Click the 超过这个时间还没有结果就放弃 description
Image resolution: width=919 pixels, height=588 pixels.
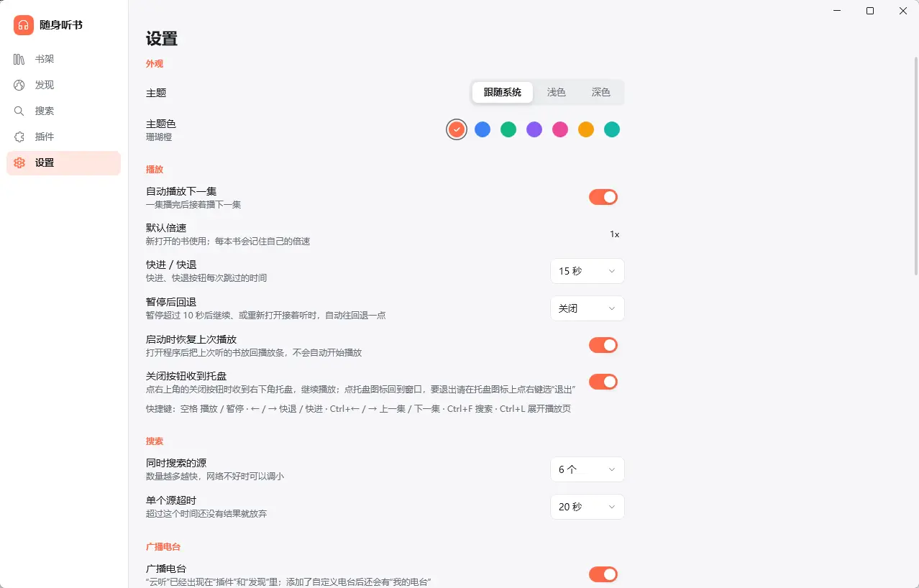click(x=206, y=514)
